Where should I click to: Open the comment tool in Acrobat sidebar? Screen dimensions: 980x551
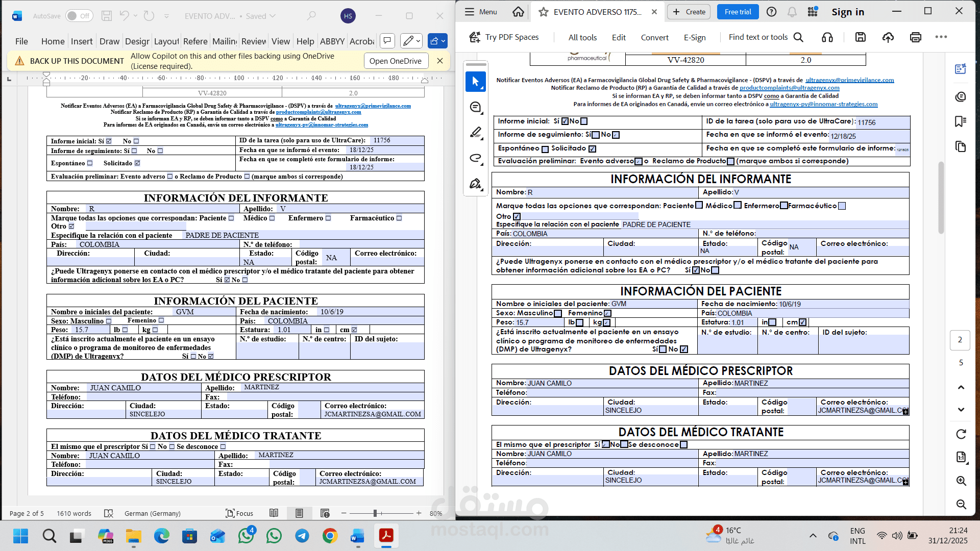coord(475,107)
